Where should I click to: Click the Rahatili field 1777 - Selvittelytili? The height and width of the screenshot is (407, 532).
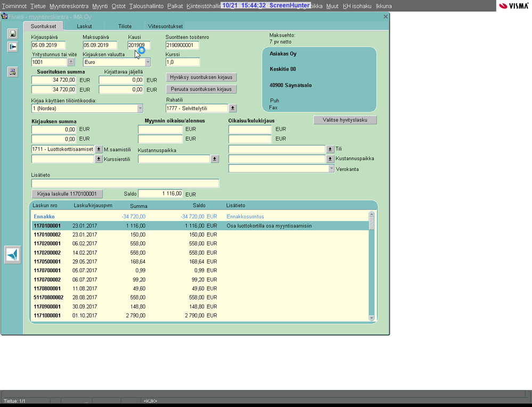pos(197,108)
